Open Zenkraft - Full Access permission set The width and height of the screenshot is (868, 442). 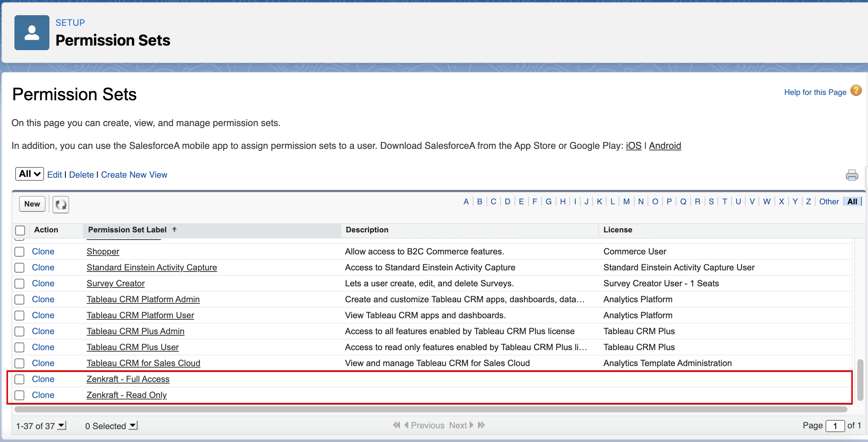click(128, 379)
